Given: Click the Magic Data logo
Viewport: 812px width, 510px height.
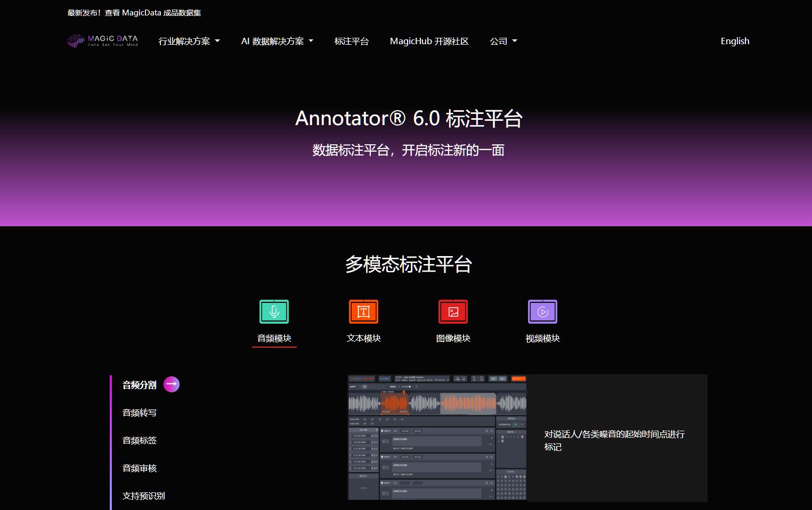Looking at the screenshot, I should click(x=102, y=41).
